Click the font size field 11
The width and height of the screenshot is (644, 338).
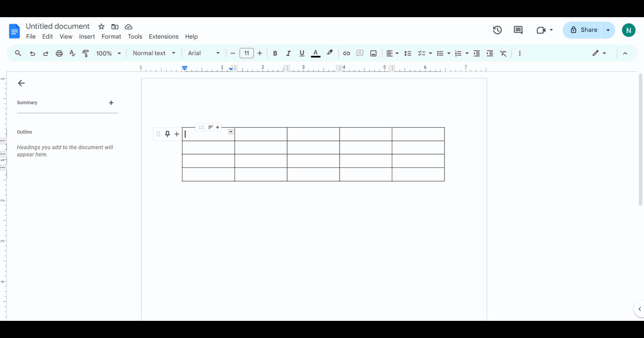[x=246, y=53]
